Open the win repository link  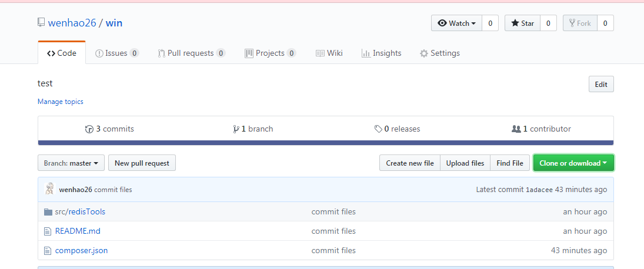(114, 23)
